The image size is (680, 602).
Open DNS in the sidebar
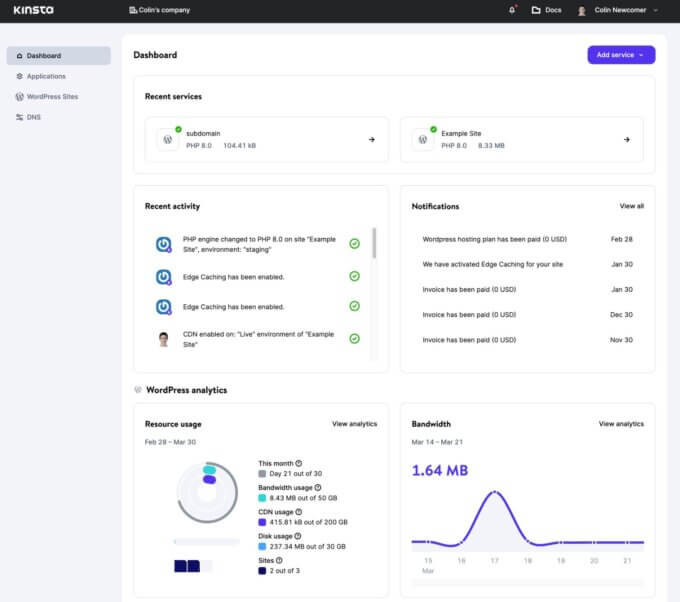pos(33,117)
